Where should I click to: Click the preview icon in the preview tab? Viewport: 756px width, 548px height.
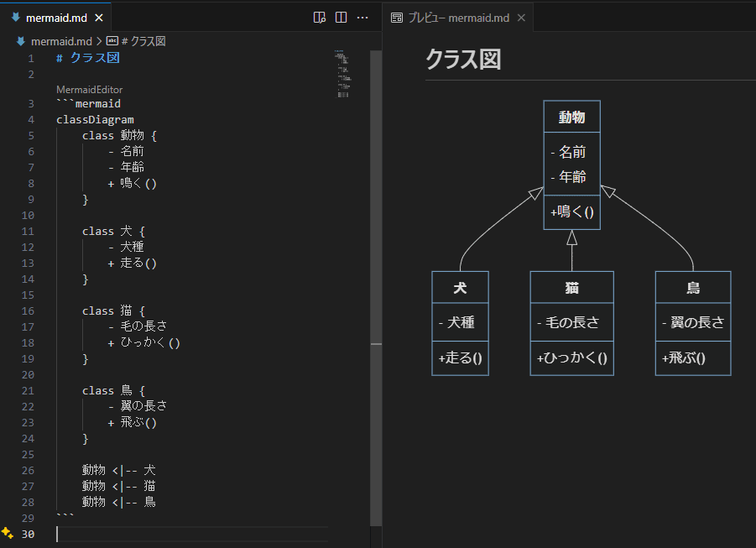click(397, 18)
